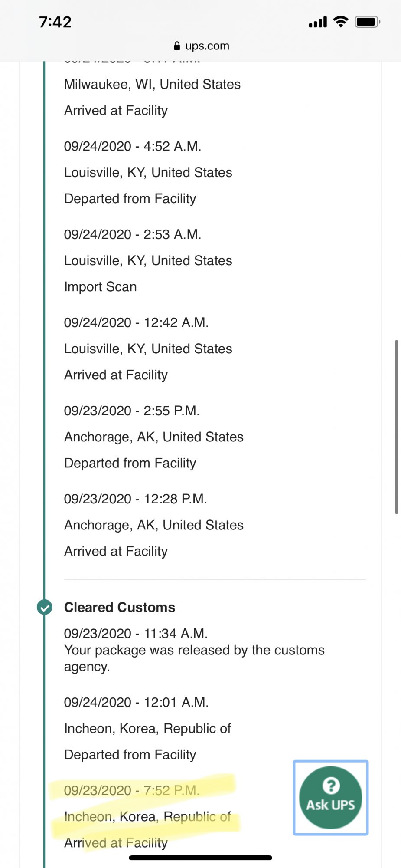The width and height of the screenshot is (401, 868).
Task: Tap the ups.com address bar
Action: pos(201,46)
